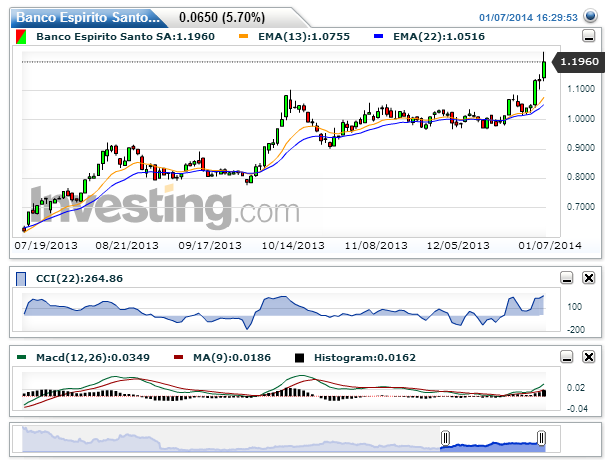The width and height of the screenshot is (612, 465).
Task: Click the black Histogram legend square
Action: click(x=299, y=358)
